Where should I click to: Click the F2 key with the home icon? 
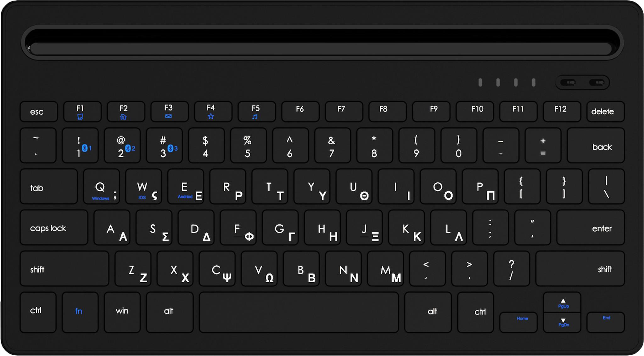(x=126, y=112)
